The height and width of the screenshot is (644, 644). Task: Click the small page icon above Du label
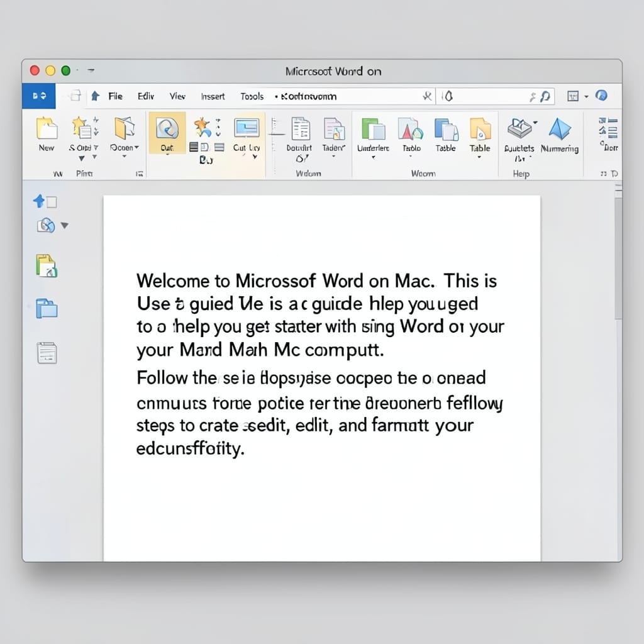[x=205, y=147]
